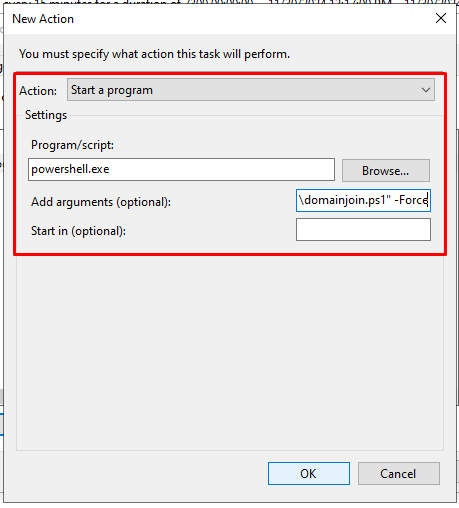Click the 'You must specify what action' instruction text

point(154,54)
